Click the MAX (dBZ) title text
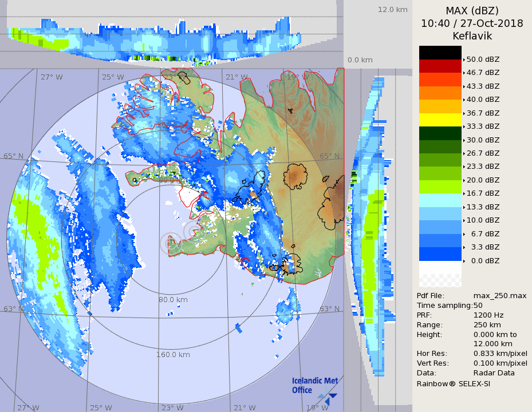532x412 pixels. 472,11
